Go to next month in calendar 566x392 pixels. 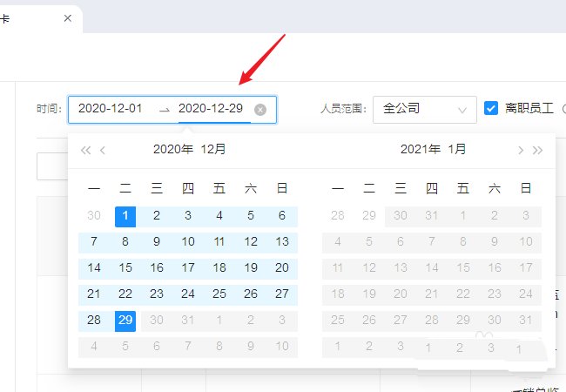click(x=521, y=150)
